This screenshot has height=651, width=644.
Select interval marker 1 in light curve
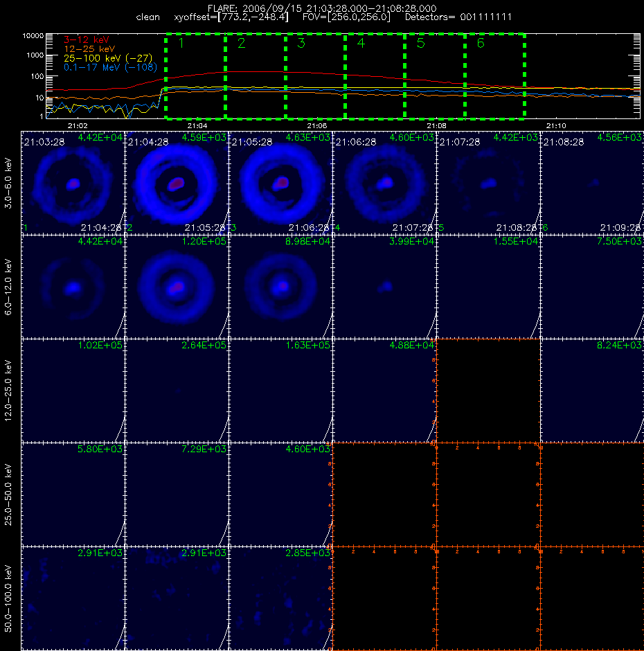(x=181, y=43)
